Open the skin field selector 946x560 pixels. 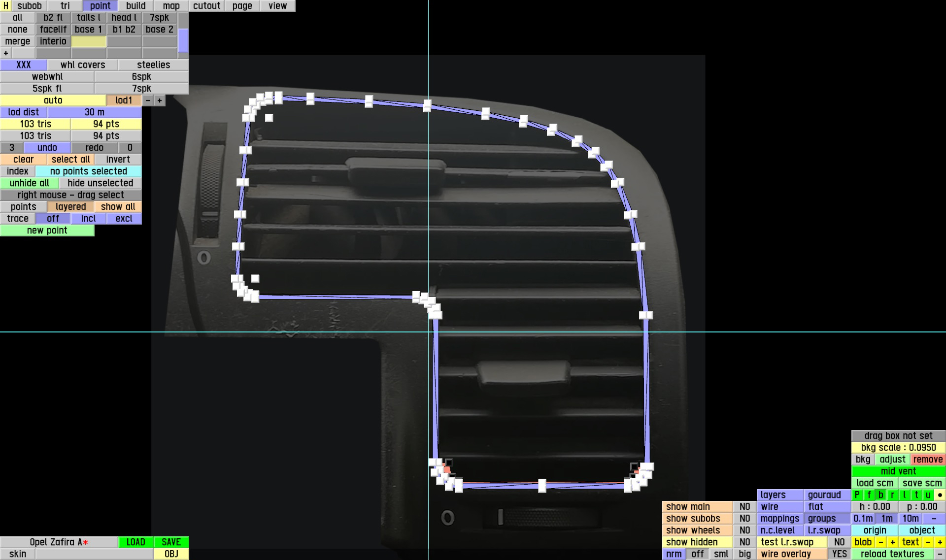point(94,554)
